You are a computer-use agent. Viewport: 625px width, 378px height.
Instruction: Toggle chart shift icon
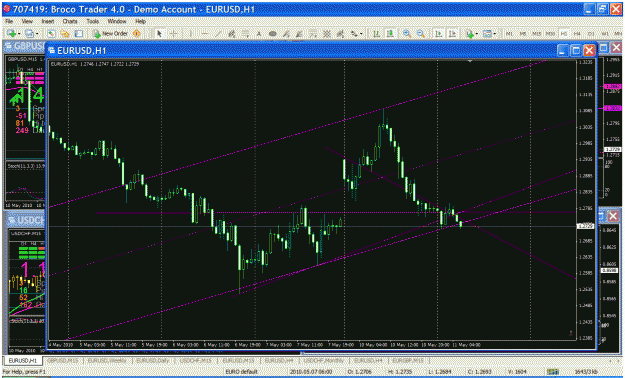452,33
